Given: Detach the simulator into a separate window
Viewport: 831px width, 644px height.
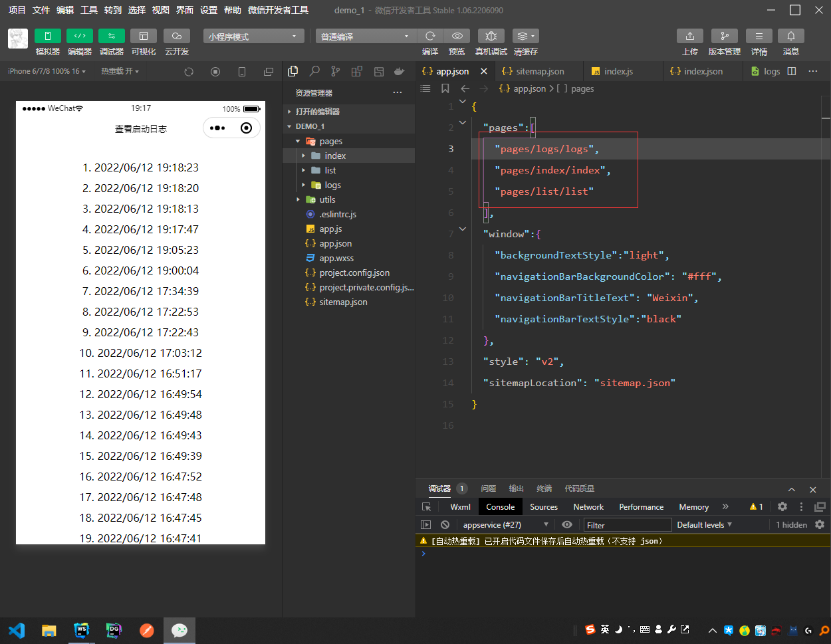Looking at the screenshot, I should (x=269, y=72).
